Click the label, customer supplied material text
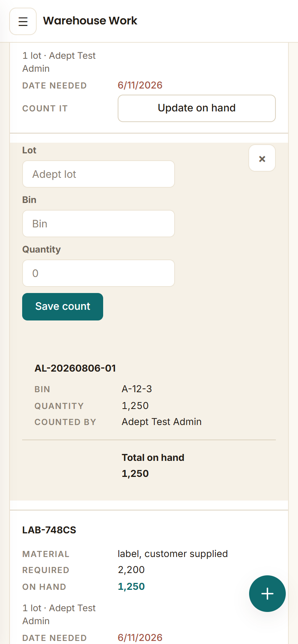298x644 pixels. [x=173, y=554]
